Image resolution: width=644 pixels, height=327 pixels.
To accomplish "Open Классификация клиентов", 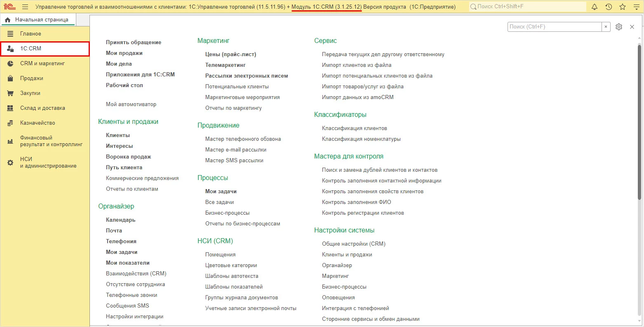I will 355,128.
